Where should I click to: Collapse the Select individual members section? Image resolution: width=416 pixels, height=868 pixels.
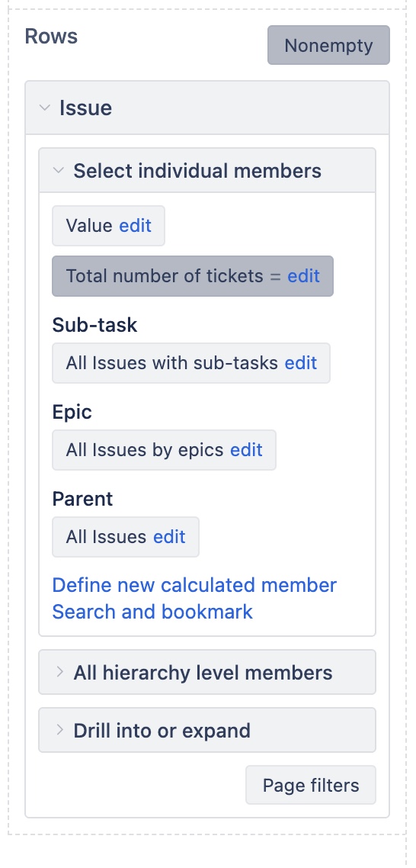pos(207,171)
